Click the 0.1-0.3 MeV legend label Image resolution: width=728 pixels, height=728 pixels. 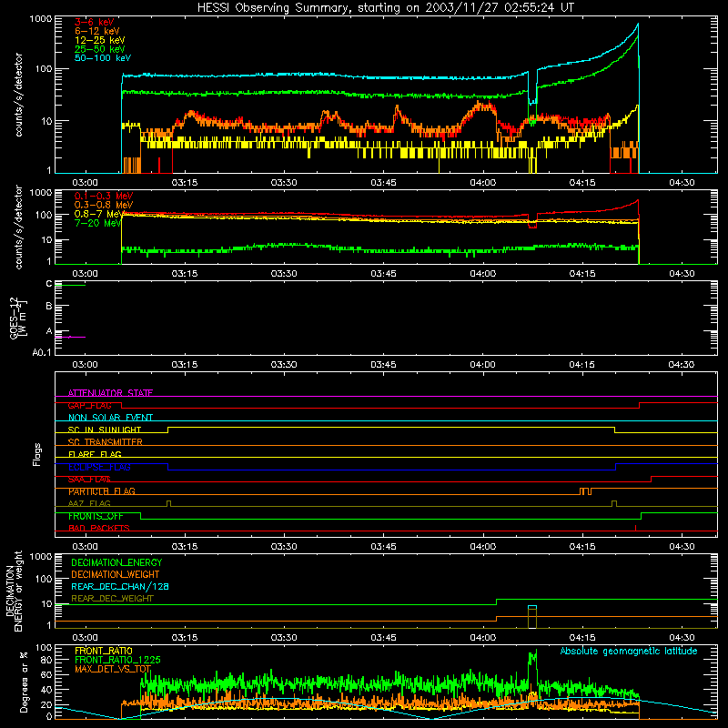click(x=104, y=196)
